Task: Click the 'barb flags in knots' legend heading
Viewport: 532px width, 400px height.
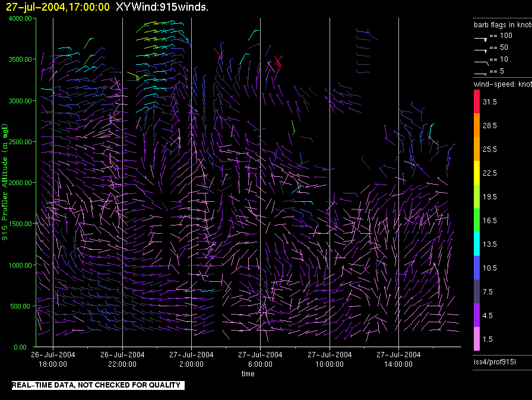Action: [503, 25]
